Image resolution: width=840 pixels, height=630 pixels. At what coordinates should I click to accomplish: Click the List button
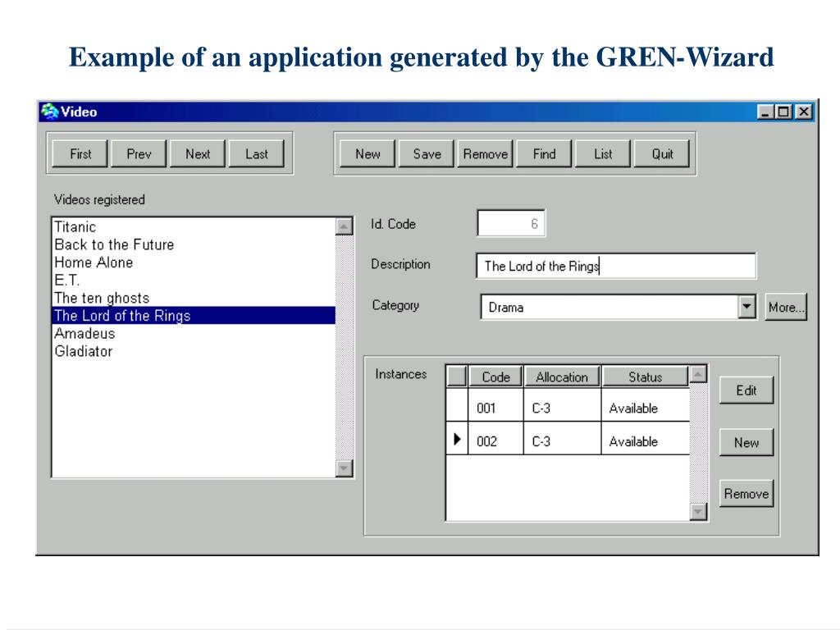[x=603, y=154]
